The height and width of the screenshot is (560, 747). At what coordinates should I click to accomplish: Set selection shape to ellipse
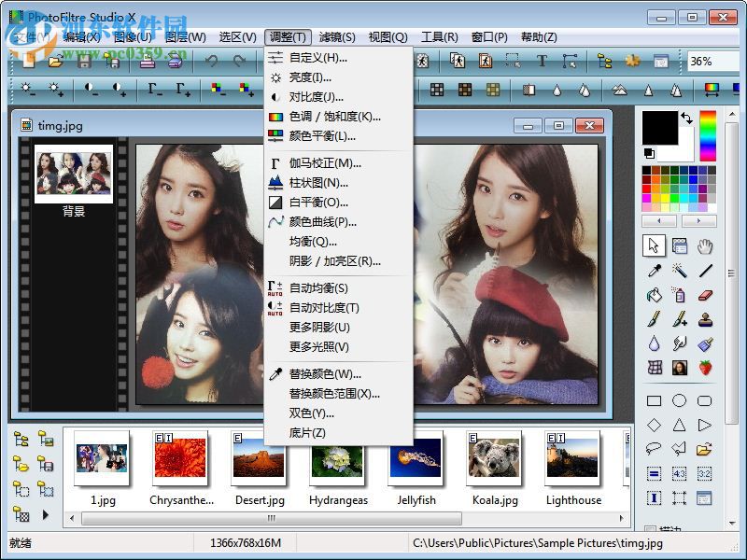pos(680,401)
